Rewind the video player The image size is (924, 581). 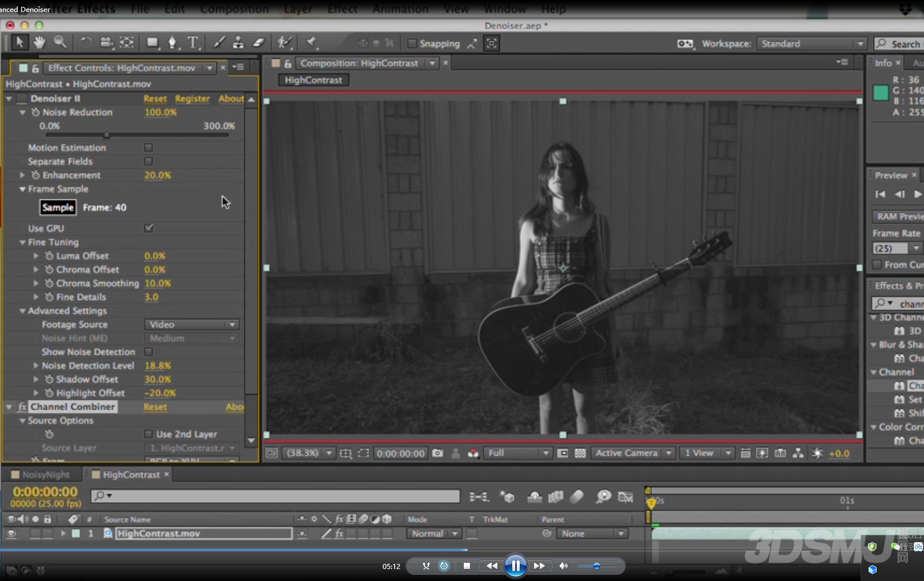tap(492, 566)
